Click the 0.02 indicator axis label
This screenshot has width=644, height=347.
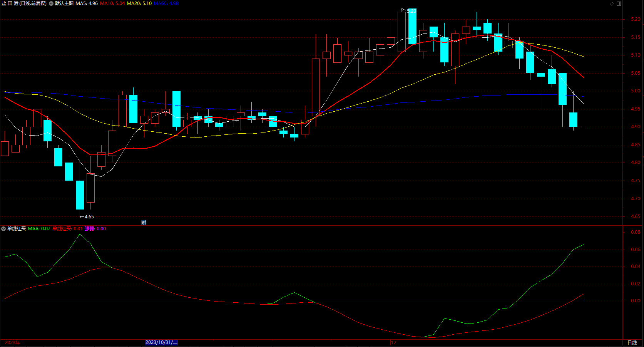(x=636, y=284)
